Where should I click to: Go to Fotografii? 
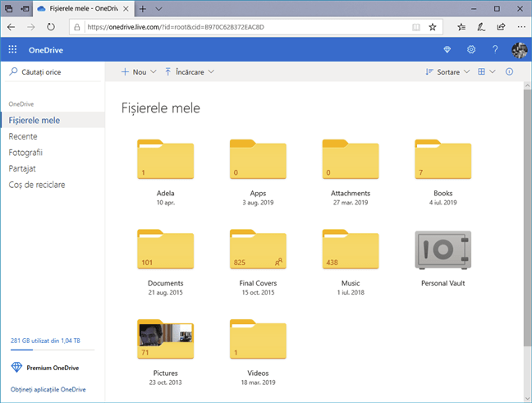(x=25, y=153)
